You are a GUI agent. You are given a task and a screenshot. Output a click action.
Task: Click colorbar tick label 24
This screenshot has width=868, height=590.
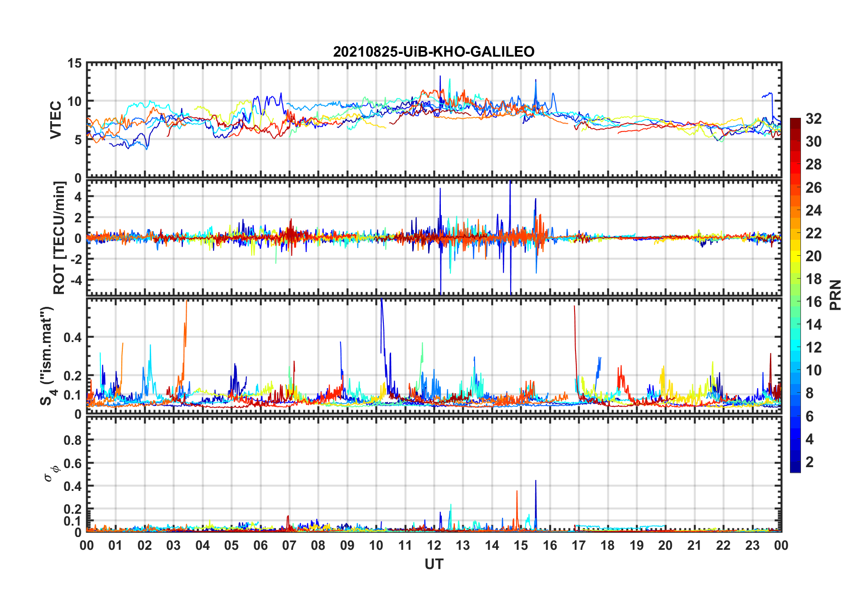[814, 211]
